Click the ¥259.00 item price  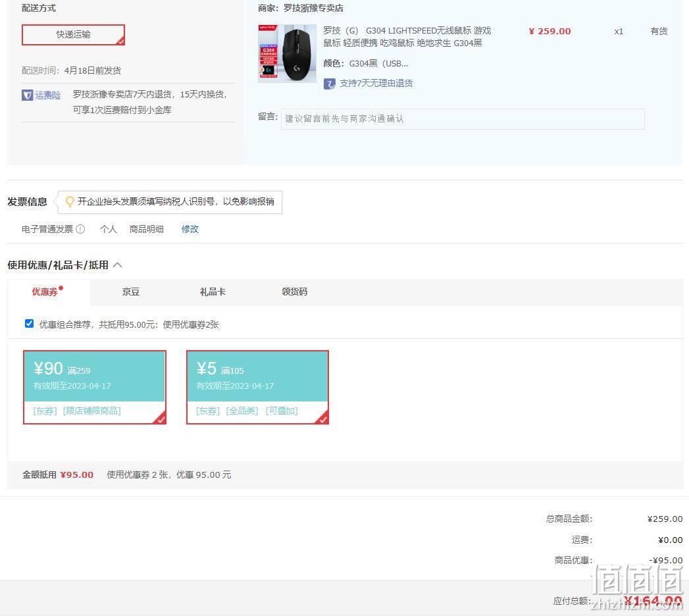tap(549, 31)
